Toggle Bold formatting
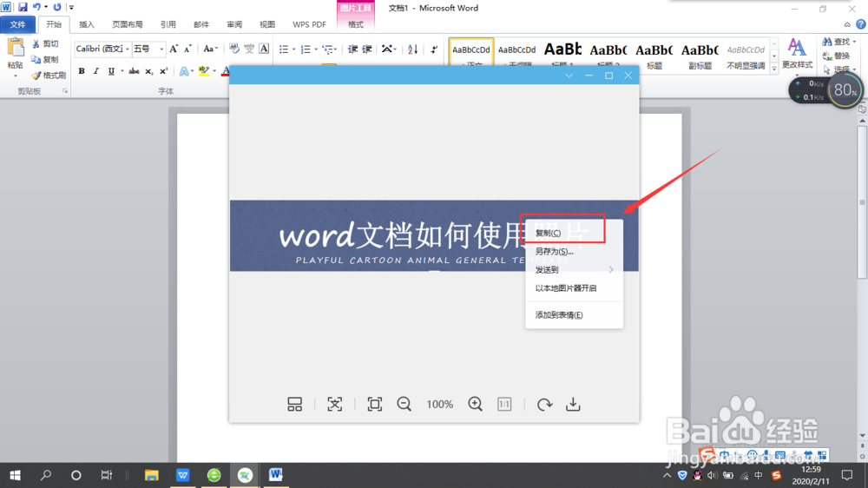The image size is (868, 488). [x=82, y=71]
